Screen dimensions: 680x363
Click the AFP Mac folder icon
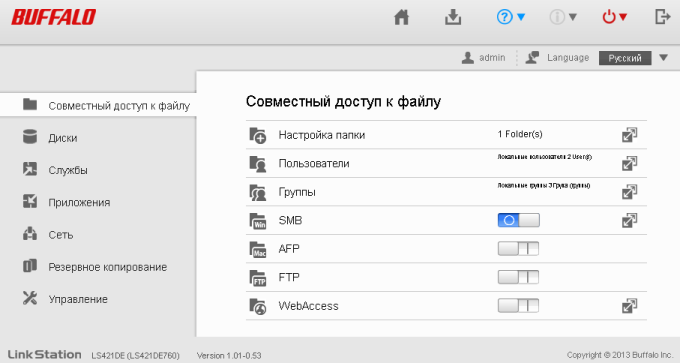(258, 249)
